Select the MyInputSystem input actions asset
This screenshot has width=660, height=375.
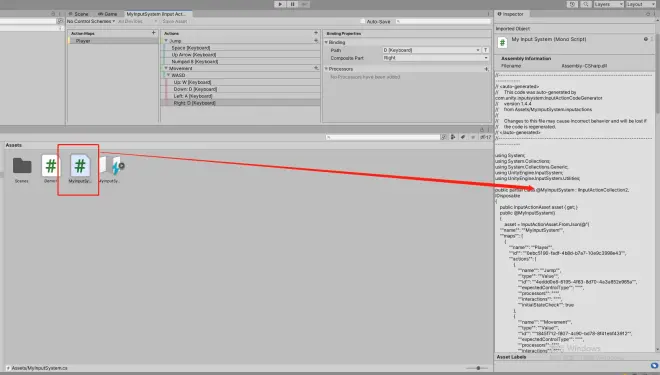111,169
